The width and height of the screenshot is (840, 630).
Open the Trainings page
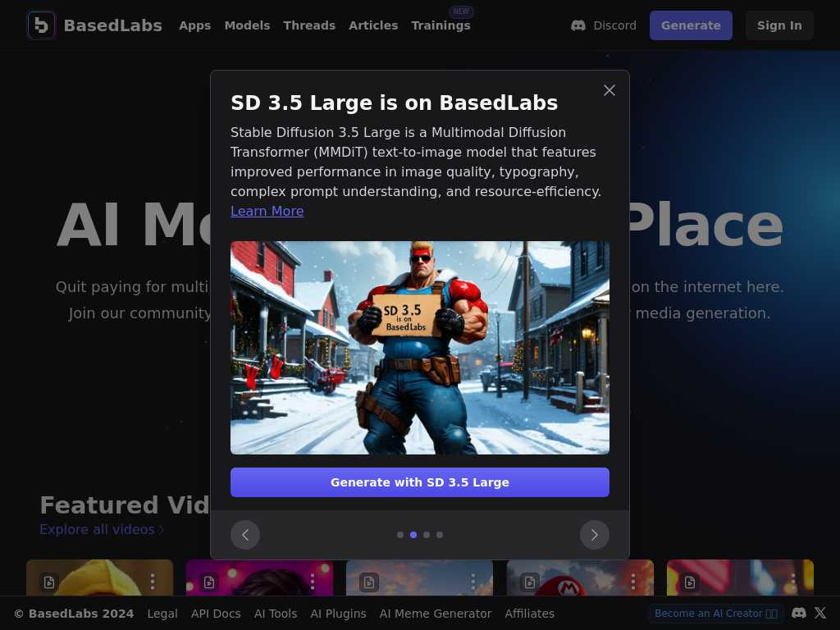tap(441, 25)
